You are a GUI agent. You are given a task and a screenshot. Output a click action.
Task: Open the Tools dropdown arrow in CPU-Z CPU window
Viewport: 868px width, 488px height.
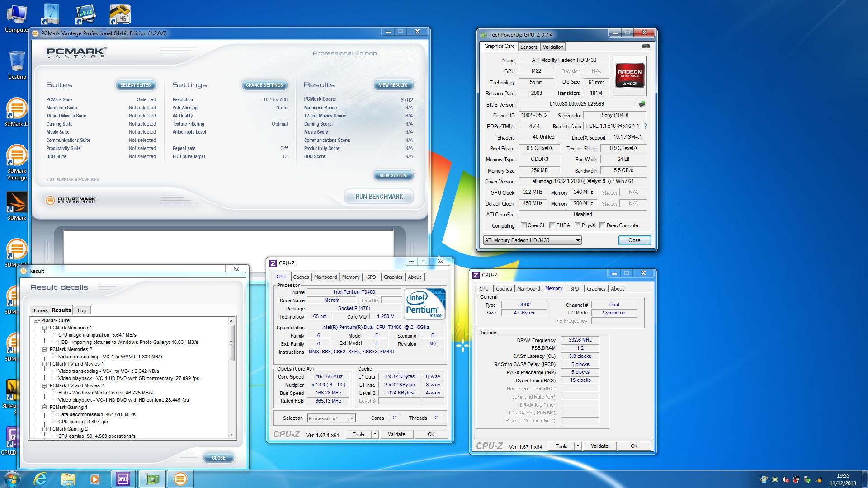[375, 434]
